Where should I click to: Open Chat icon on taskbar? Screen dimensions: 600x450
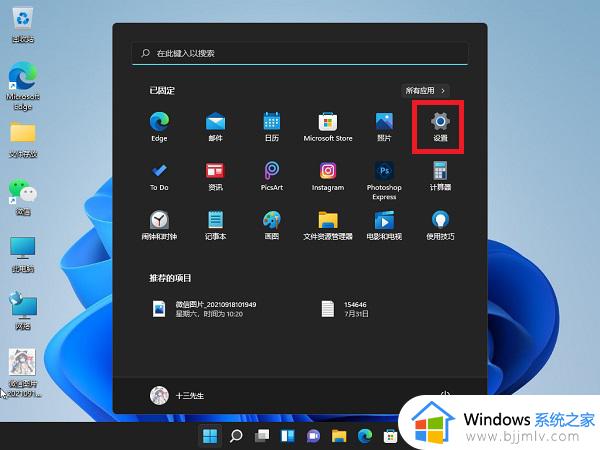[x=313, y=436]
